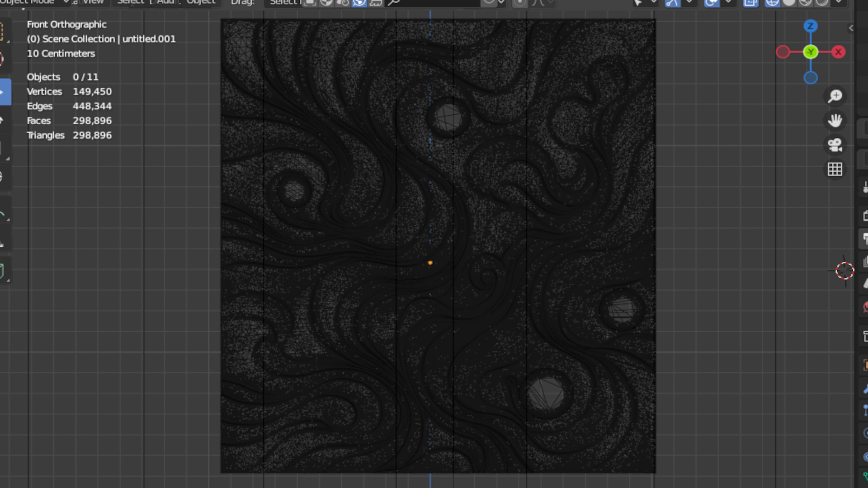Open the View menu in header
Screen dimensions: 868x488
click(x=93, y=2)
